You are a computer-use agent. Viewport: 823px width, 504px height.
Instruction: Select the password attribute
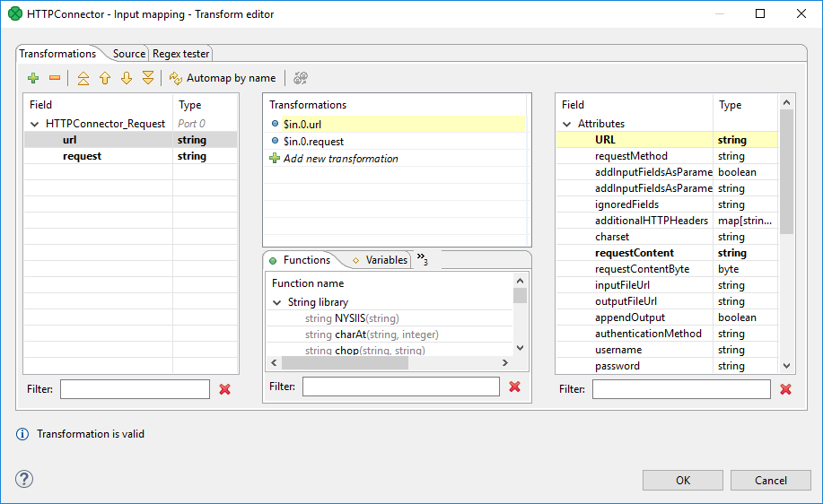(x=667, y=366)
